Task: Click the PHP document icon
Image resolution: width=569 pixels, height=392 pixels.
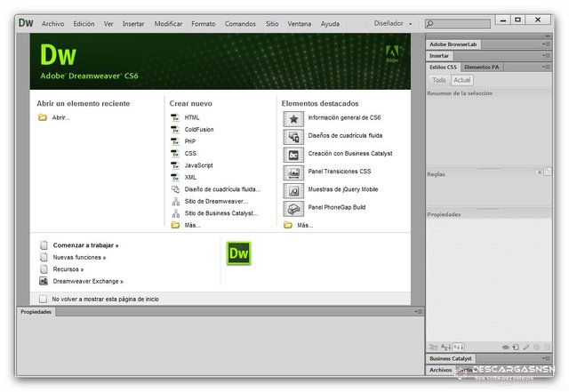Action: [x=175, y=141]
